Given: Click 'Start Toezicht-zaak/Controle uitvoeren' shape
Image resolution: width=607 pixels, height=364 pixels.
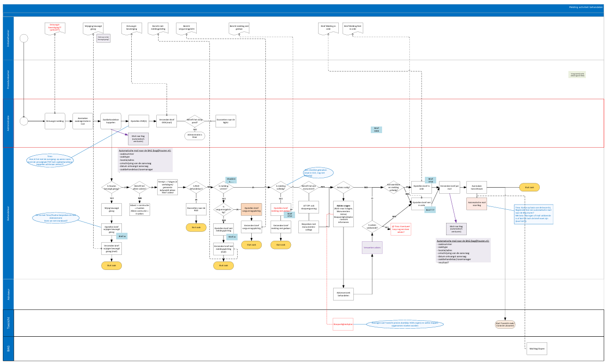Looking at the screenshot, I should [x=506, y=324].
